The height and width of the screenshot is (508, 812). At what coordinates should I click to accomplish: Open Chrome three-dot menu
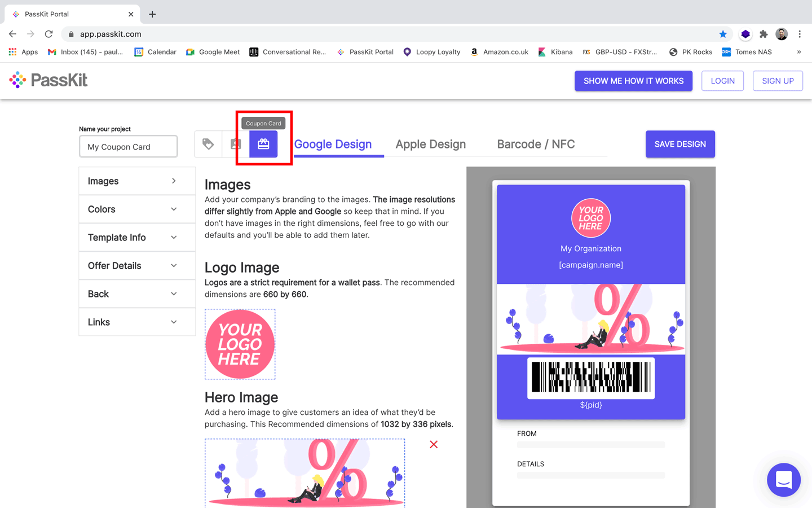[x=800, y=34]
